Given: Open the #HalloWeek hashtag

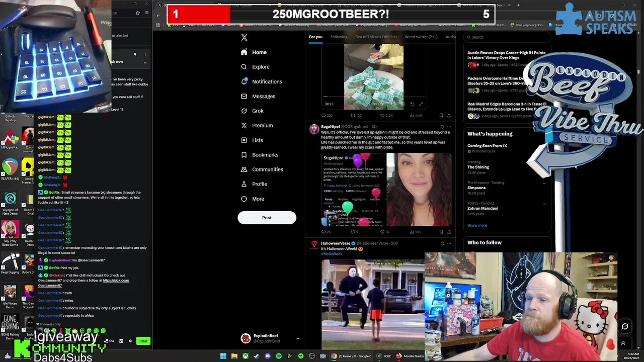Looking at the screenshot, I should (332, 254).
